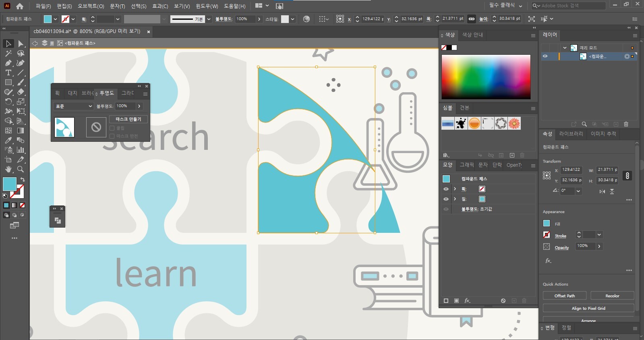The height and width of the screenshot is (340, 644).
Task: Click the 마스크 만들기 button
Action: (128, 119)
